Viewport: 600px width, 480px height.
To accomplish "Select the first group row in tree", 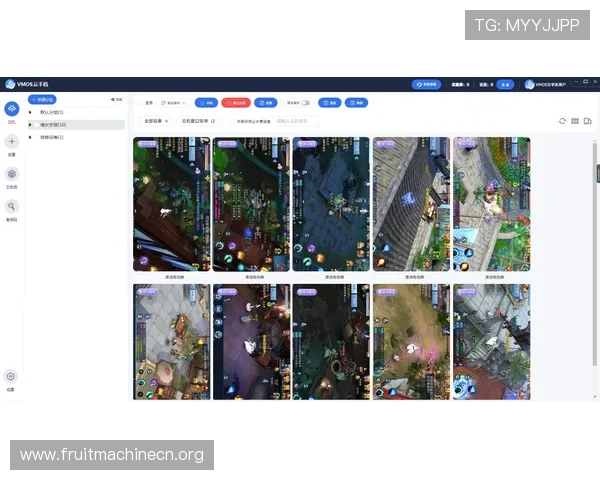I will click(x=76, y=113).
